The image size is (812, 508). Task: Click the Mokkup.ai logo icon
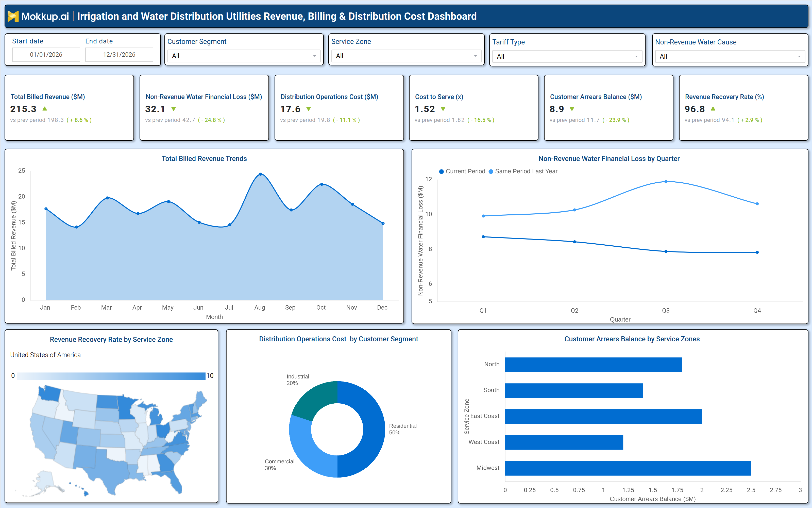13,16
